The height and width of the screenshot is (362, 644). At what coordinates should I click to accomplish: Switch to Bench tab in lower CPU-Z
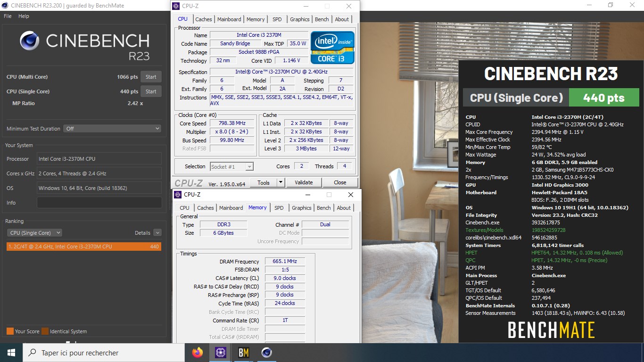click(x=324, y=208)
